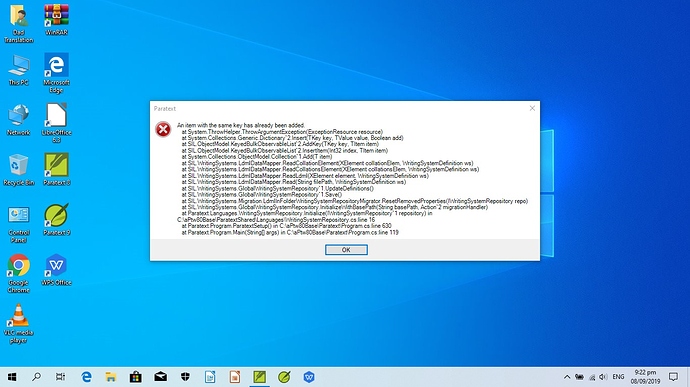Open Task View from the taskbar

60,377
